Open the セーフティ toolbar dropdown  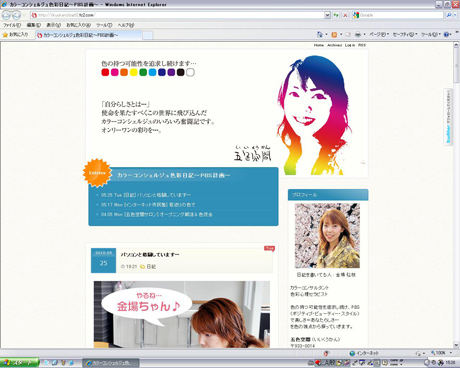[x=405, y=34]
